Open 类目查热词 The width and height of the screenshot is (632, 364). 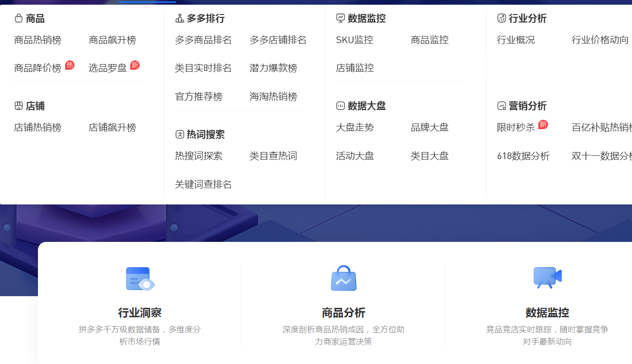(x=274, y=156)
